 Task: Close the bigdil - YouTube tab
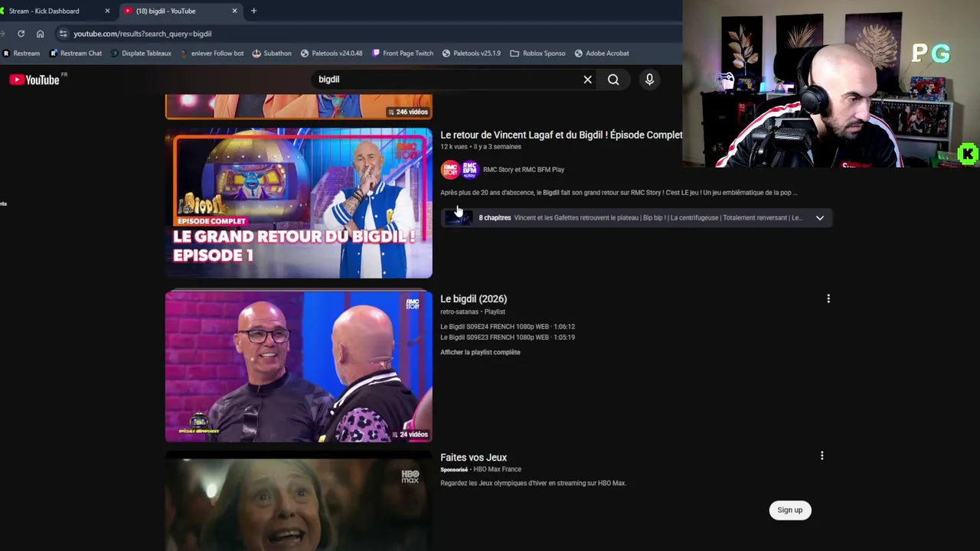[x=234, y=11]
